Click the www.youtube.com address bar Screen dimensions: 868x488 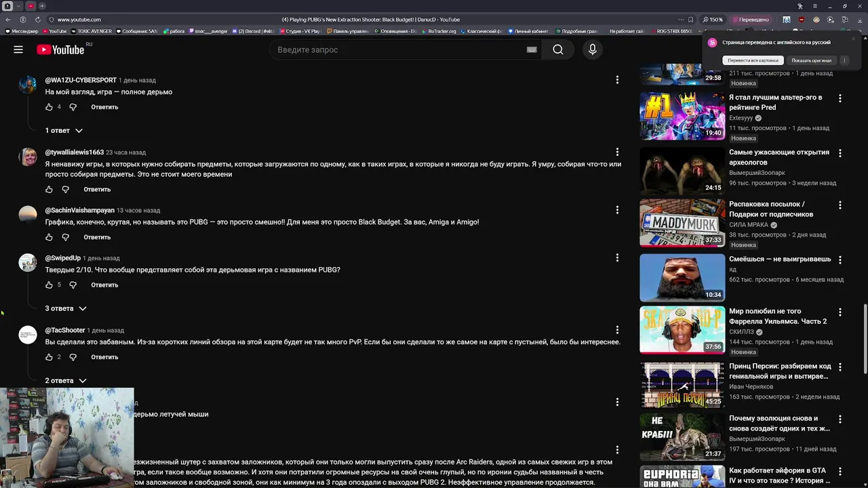(x=79, y=20)
